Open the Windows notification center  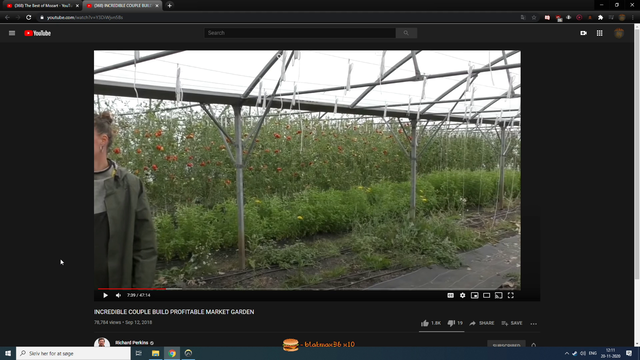(629, 353)
